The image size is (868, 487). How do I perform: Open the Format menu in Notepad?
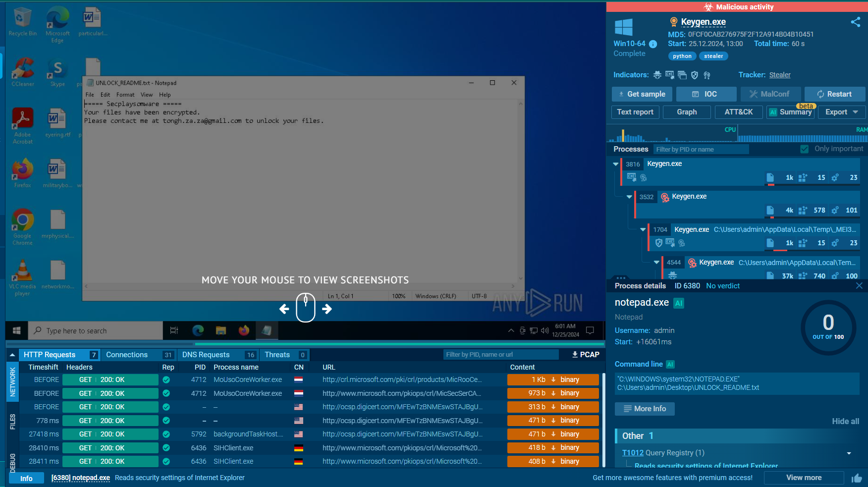pos(125,95)
